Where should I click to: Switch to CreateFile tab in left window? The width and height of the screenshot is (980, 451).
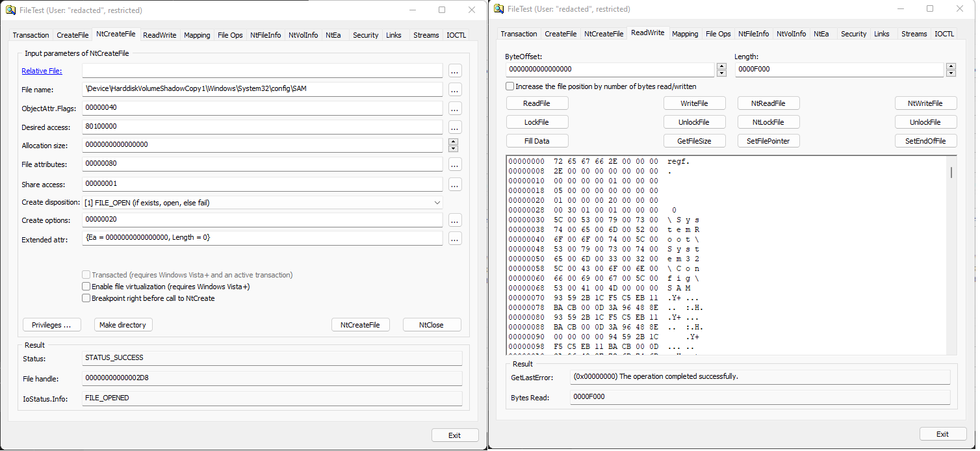[x=73, y=35]
